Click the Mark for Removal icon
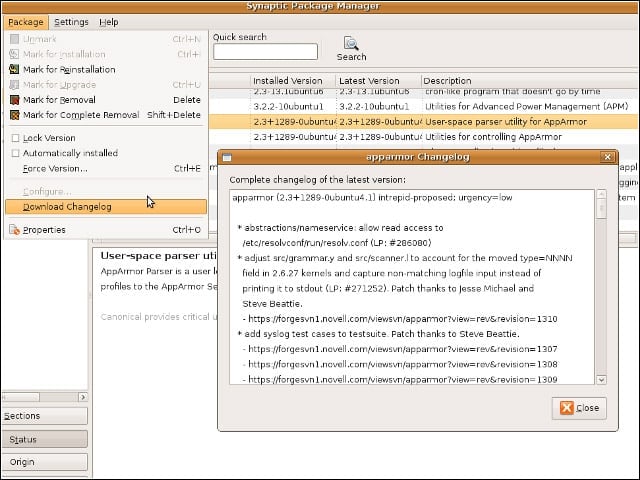The width and height of the screenshot is (640, 480). 14,100
